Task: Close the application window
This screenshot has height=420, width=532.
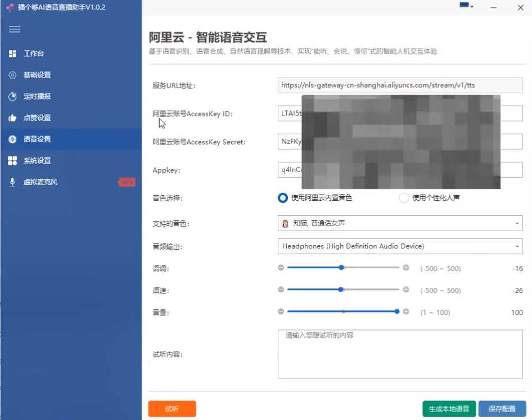Action: click(x=520, y=7)
